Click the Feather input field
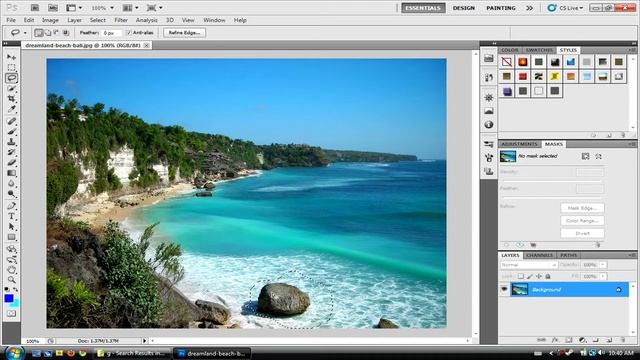 111,33
